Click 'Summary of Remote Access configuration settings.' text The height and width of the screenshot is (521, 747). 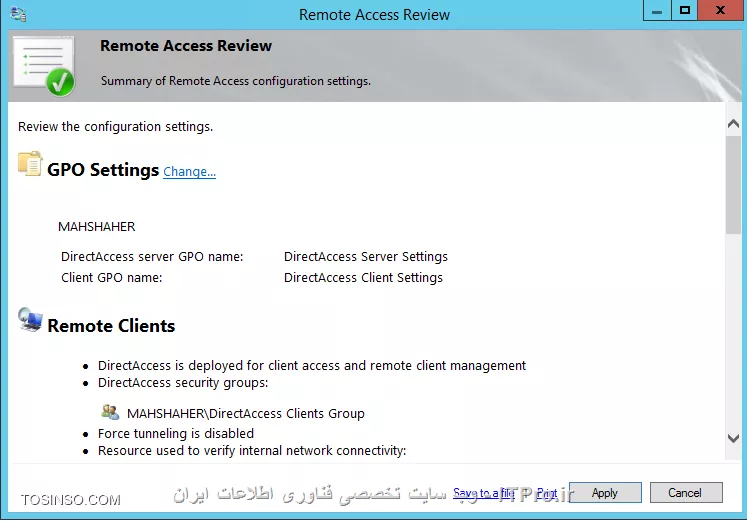[236, 81]
